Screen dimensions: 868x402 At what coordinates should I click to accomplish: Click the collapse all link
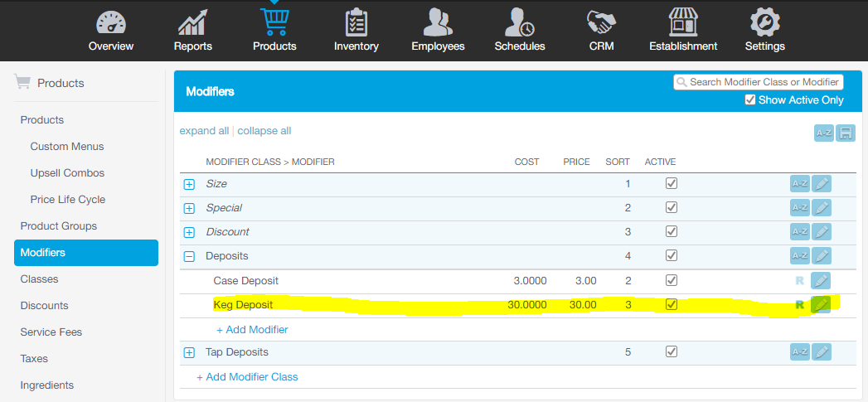(264, 131)
